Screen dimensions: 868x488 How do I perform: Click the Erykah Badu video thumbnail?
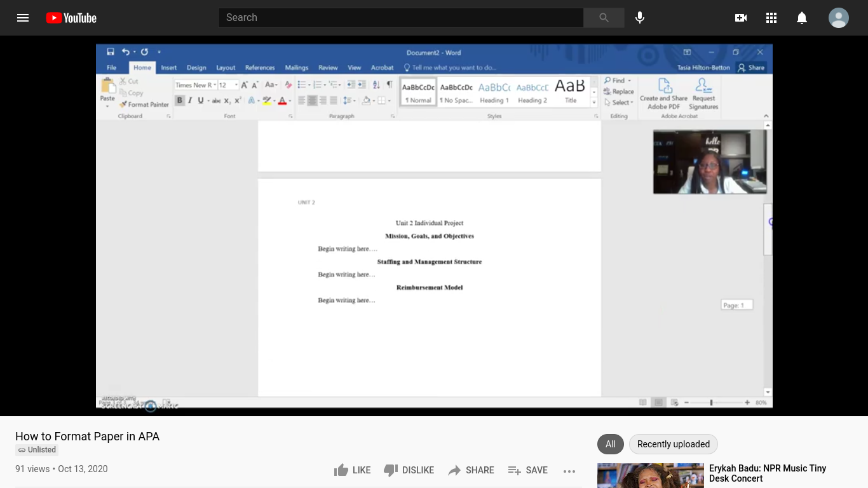(x=650, y=477)
